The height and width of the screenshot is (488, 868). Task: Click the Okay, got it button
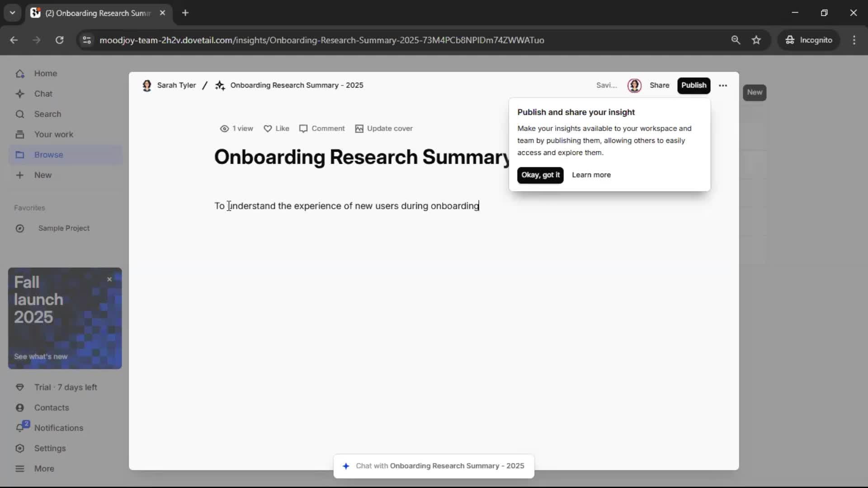pos(540,175)
